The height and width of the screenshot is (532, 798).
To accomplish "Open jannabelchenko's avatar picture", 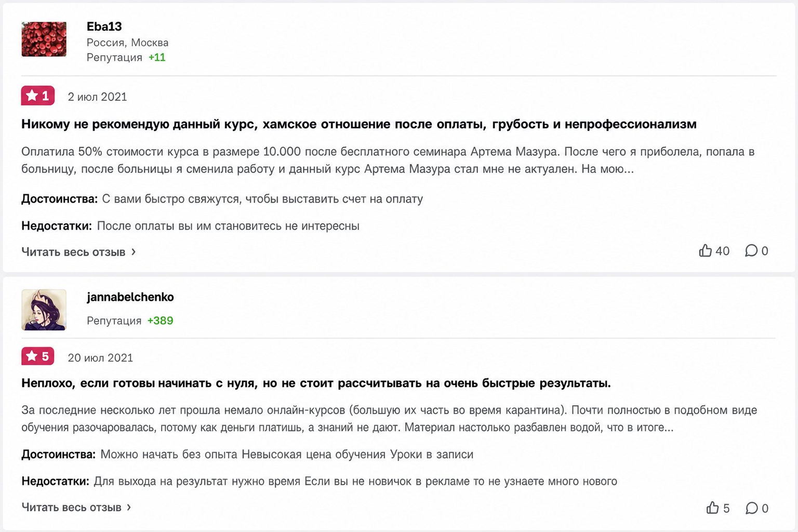I will point(44,310).
